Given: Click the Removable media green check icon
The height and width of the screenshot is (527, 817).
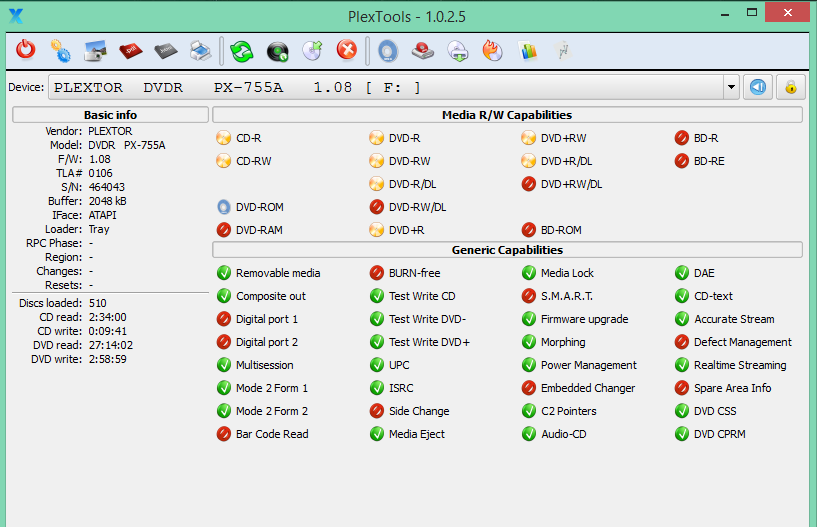Looking at the screenshot, I should (224, 273).
